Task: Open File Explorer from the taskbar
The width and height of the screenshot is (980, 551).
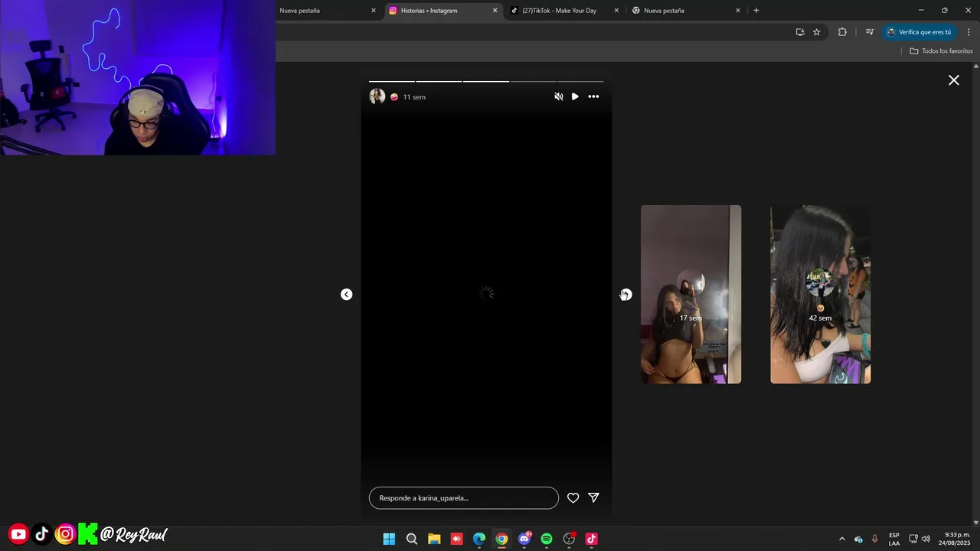Action: pyautogui.click(x=434, y=539)
